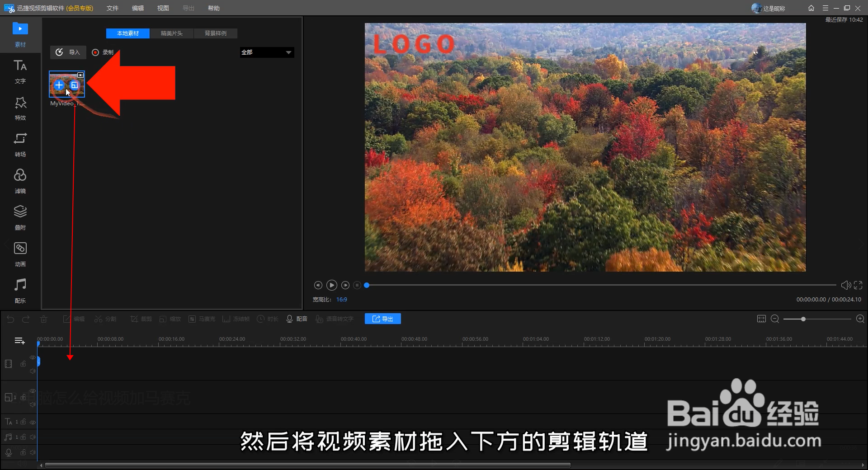This screenshot has height=470, width=868.
Task: Enter fullscreen preview mode
Action: tap(858, 285)
